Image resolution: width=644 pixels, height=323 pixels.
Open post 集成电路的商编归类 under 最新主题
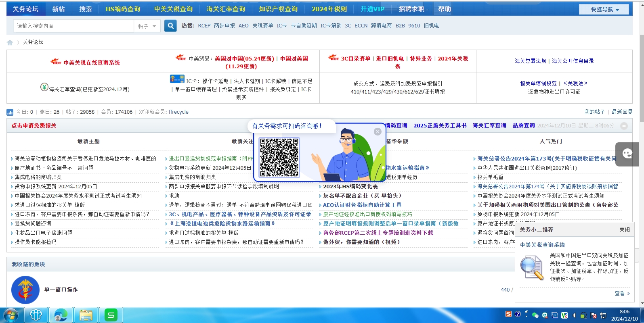(38, 177)
